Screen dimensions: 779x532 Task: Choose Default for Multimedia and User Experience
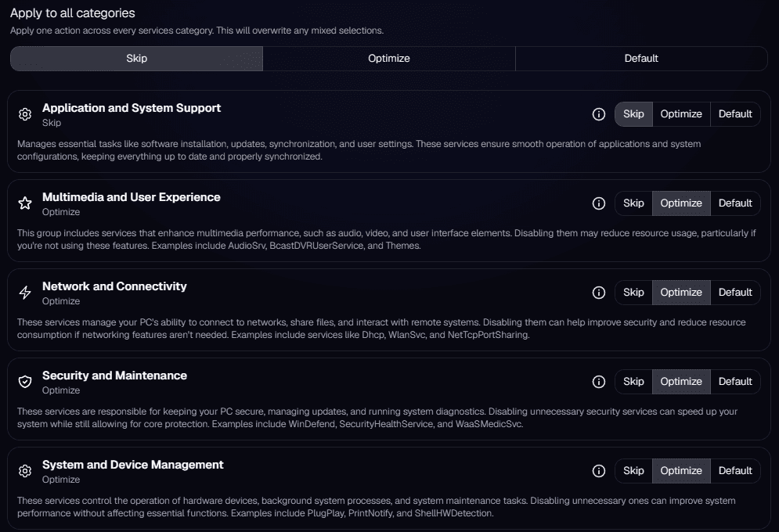point(735,203)
